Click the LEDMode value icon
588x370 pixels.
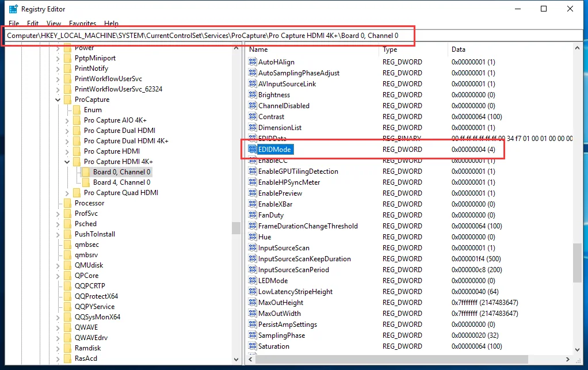[x=253, y=280]
